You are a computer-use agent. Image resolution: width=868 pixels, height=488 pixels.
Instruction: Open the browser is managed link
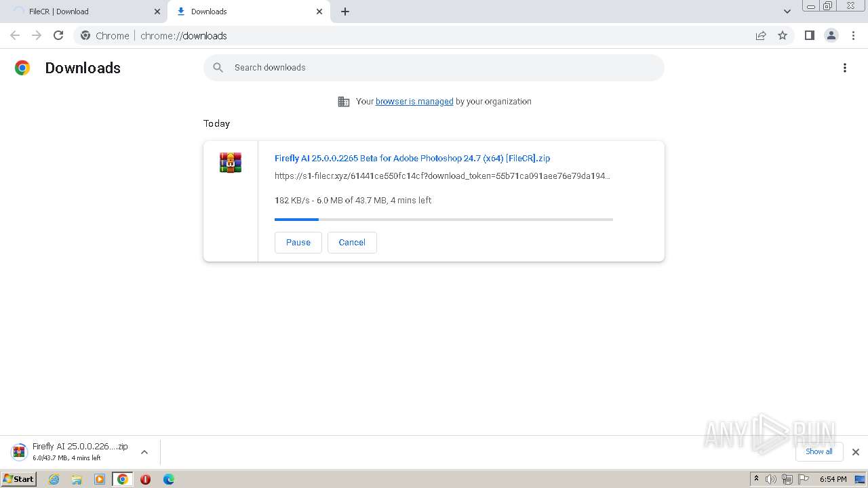(x=414, y=102)
